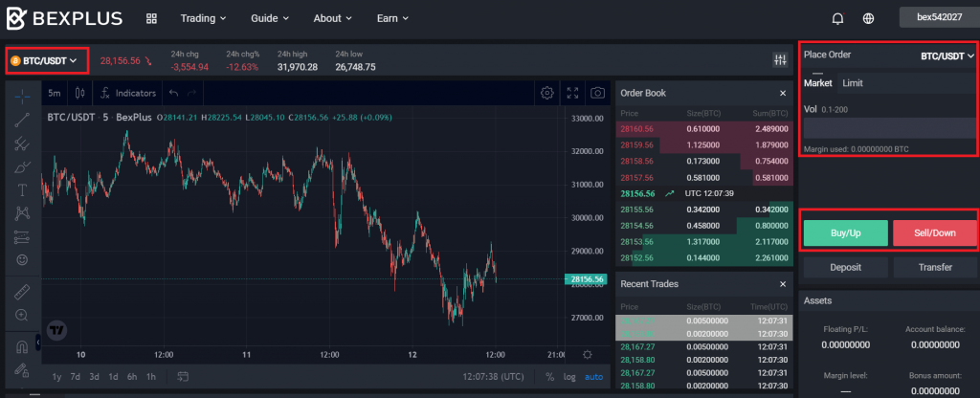Select ask price 28157.56 in order book
Viewport: 980px width, 398px height.
pos(636,177)
